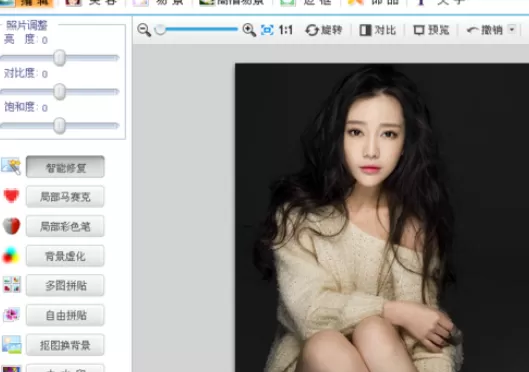Switch to the 高清场景 tab
The height and width of the screenshot is (372, 529).
click(231, 2)
